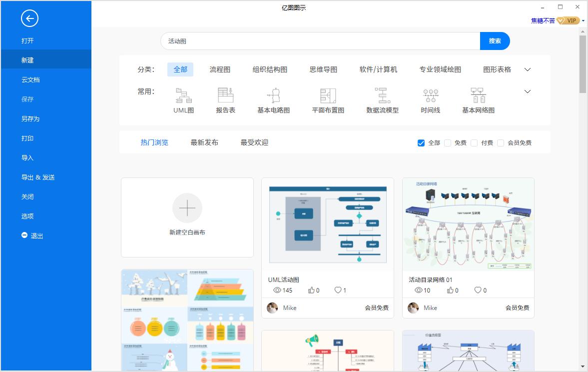Click the 搜索 button

(495, 41)
